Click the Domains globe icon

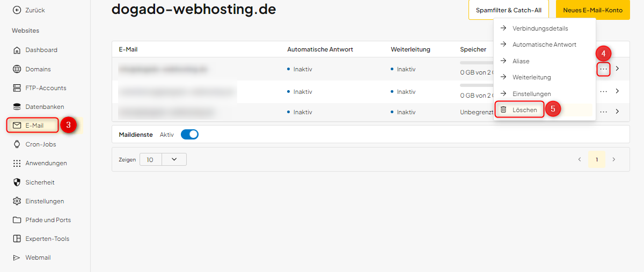coord(17,69)
